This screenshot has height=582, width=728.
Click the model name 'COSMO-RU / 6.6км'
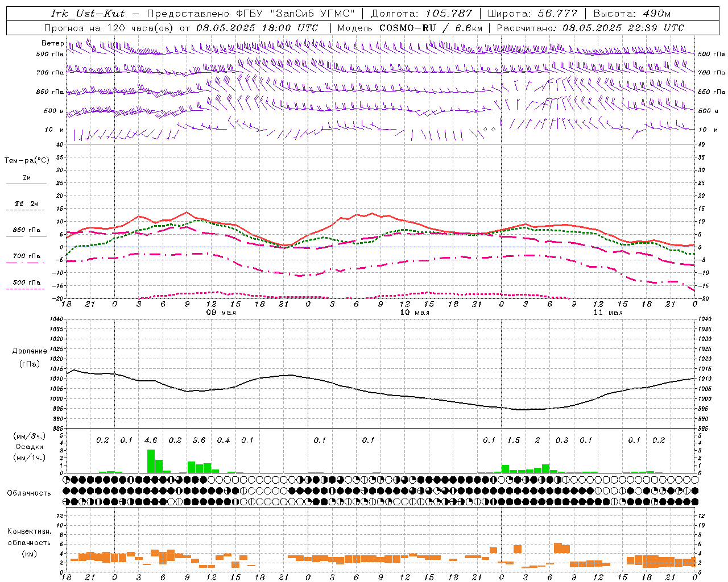click(431, 27)
